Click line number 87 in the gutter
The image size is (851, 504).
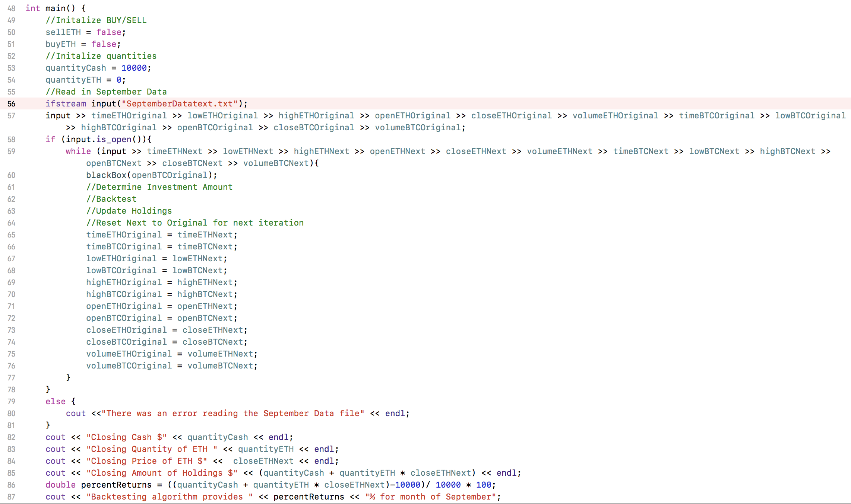[x=11, y=497]
